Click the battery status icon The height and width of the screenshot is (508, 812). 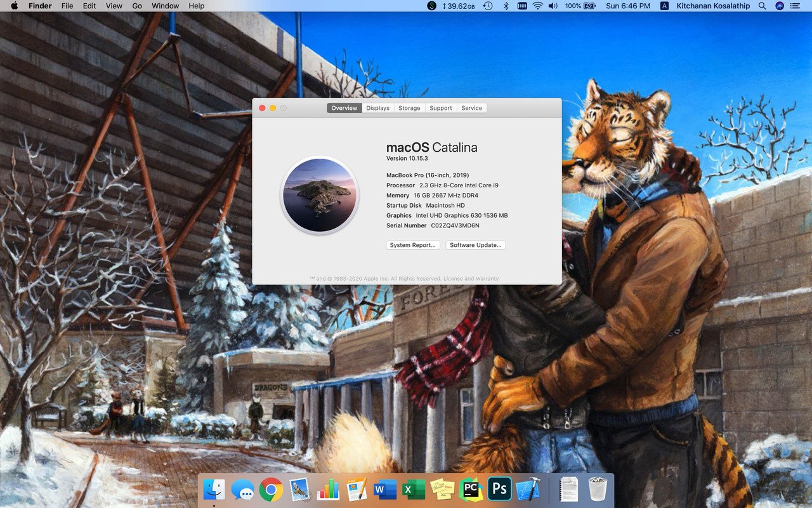[x=589, y=6]
